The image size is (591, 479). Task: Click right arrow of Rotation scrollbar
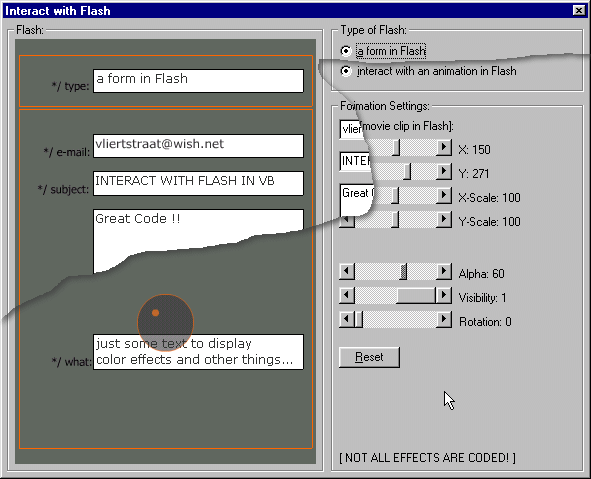[444, 320]
